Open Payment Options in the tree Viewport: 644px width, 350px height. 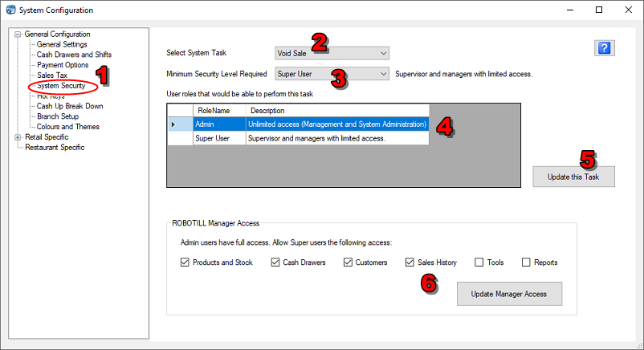[63, 65]
